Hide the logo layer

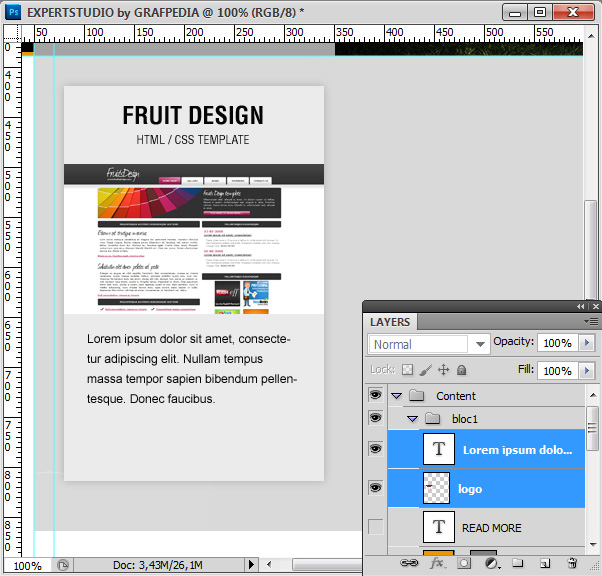point(376,488)
